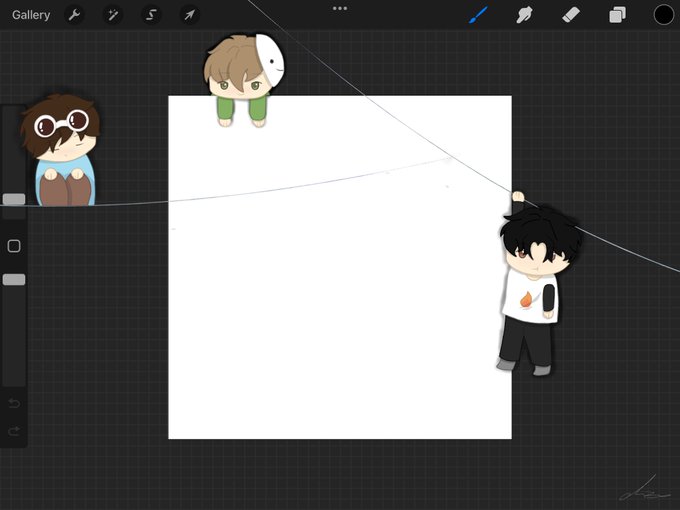Tap the chibi character wearing goggles
This screenshot has height=510, width=680.
[60, 150]
